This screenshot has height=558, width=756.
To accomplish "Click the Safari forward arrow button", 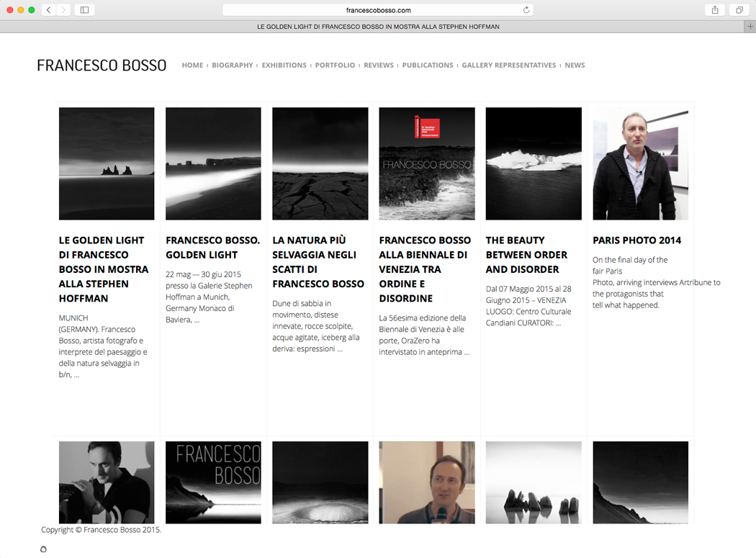I will point(63,9).
